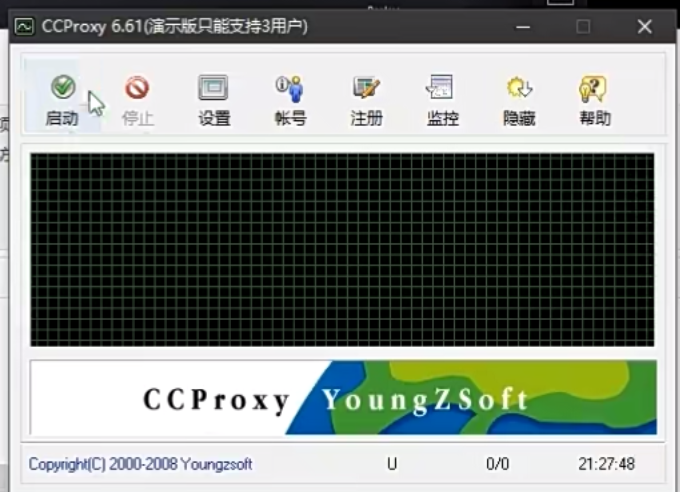Screen dimensions: 680x492
Task: Open the 监控 monitor view
Action: 443,100
